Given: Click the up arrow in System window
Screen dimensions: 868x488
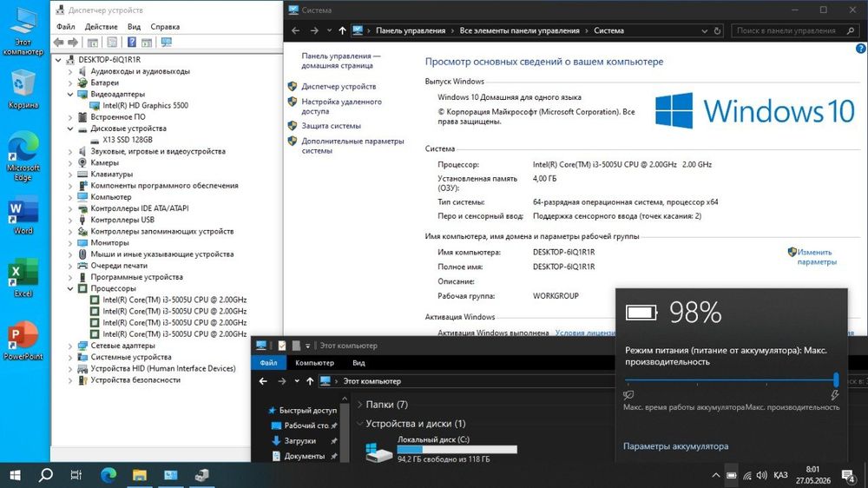Looking at the screenshot, I should (342, 31).
